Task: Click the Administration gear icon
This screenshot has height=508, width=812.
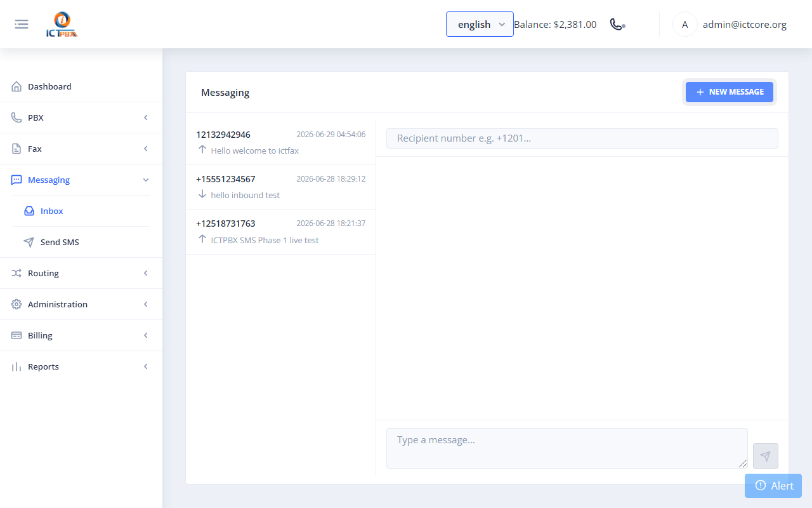Action: click(16, 304)
